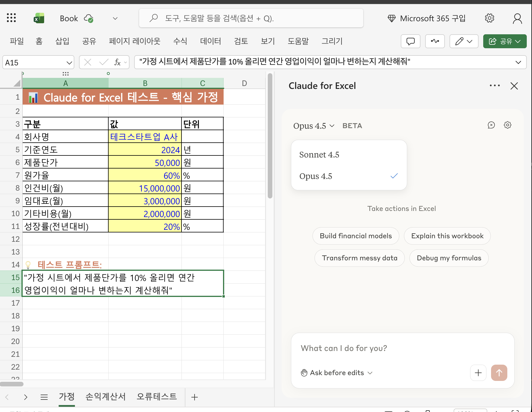The height and width of the screenshot is (412, 532).
Task: Open the app launcher grid icon
Action: pyautogui.click(x=11, y=18)
